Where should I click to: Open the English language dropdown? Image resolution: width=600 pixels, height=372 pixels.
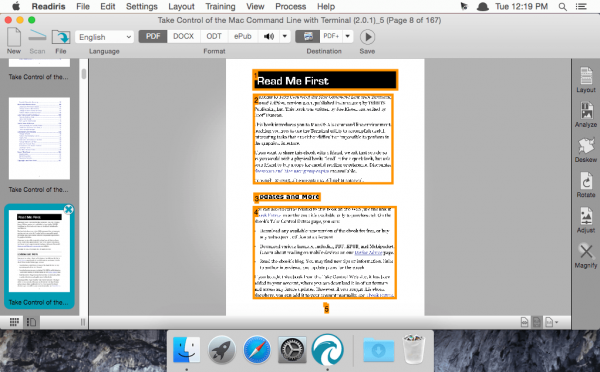(104, 37)
